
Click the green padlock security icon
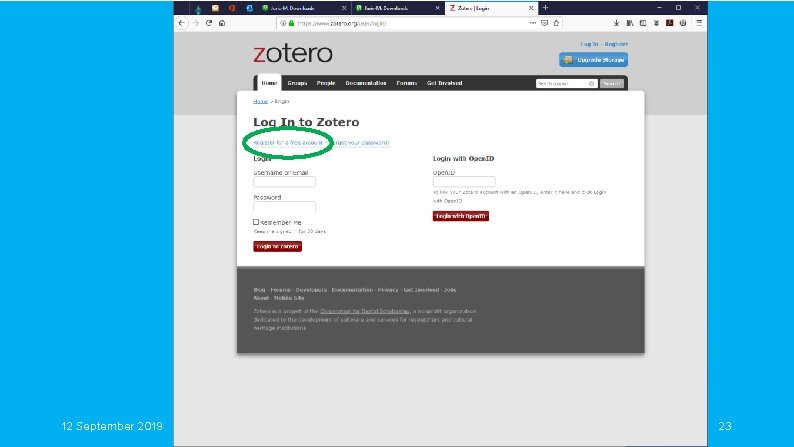click(291, 23)
